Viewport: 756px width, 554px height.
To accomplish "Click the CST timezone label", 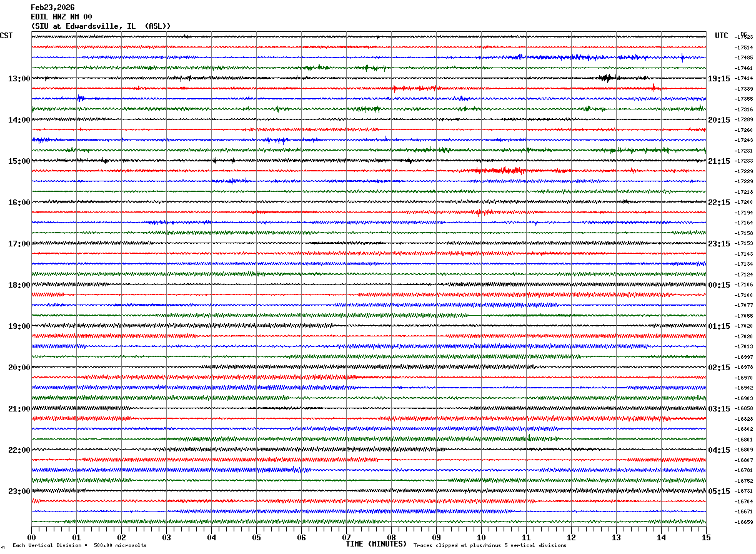I will [x=6, y=36].
